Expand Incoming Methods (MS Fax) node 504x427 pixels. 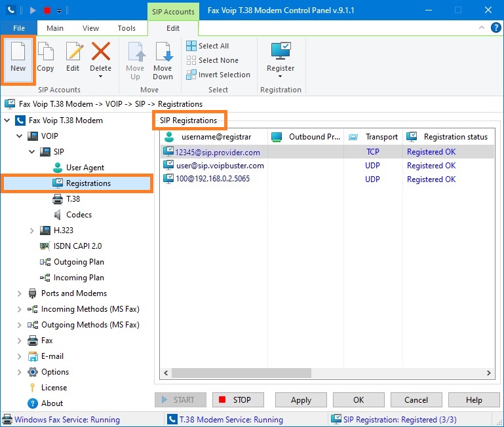tap(19, 309)
